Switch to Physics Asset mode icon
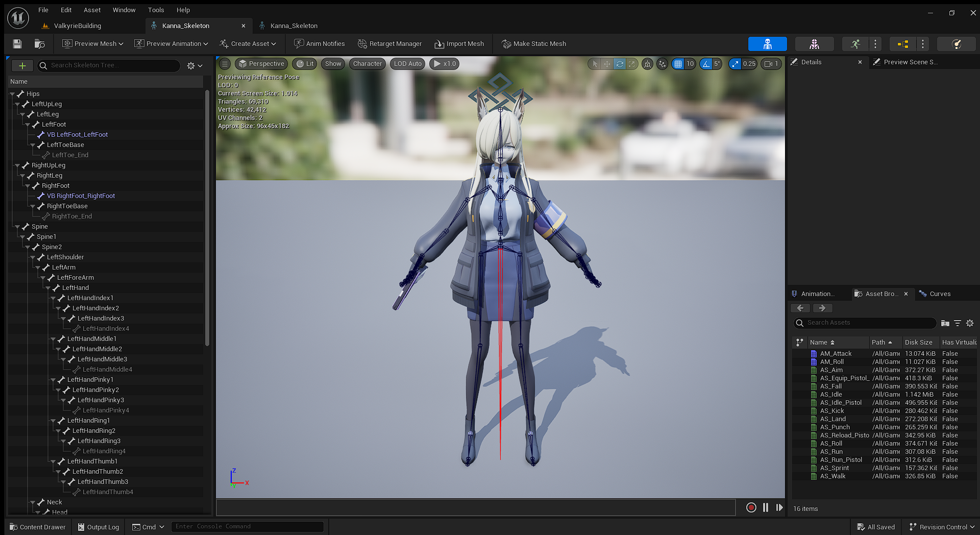This screenshot has width=980, height=535. 957,44
